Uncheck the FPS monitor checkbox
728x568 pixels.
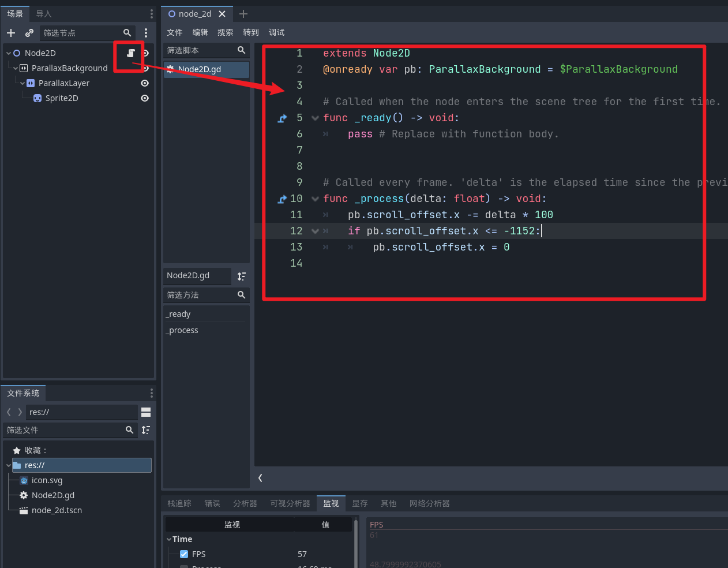tap(184, 554)
